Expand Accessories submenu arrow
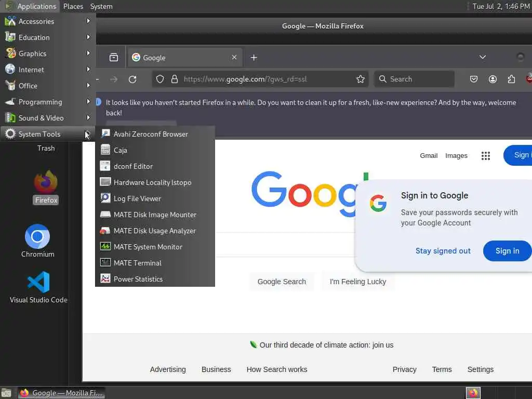This screenshot has height=399, width=532. 88,21
